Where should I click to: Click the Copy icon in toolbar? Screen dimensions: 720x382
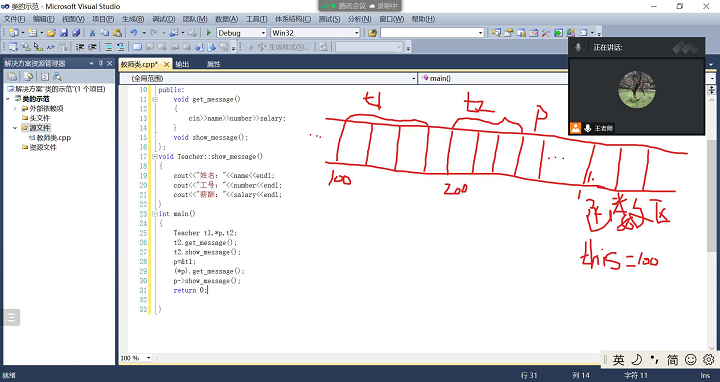coord(105,33)
